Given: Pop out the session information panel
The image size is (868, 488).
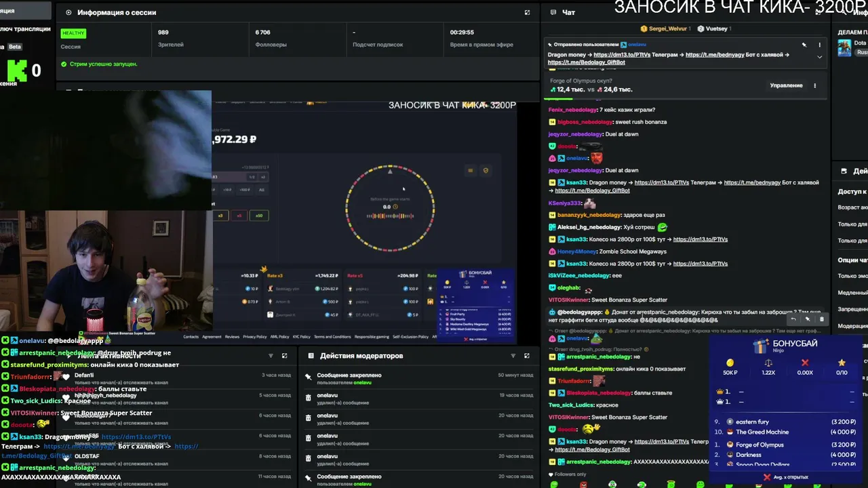Looking at the screenshot, I should (527, 12).
